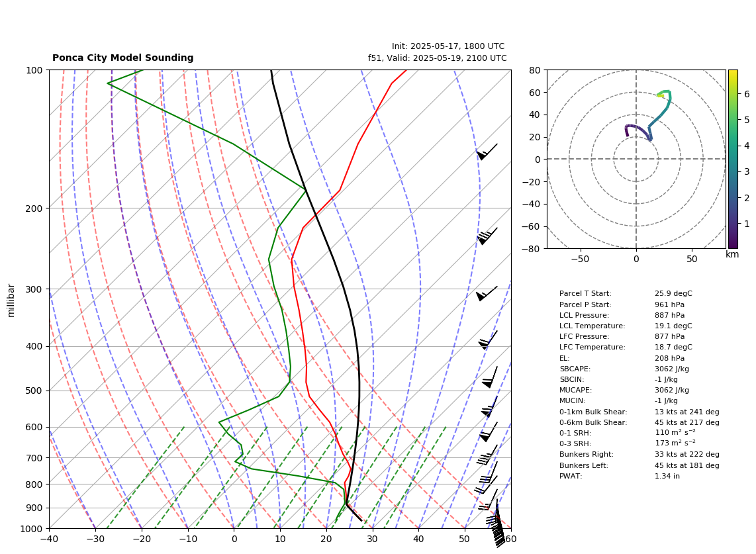Click the "33 kts at 222 deg" value
Viewport: 756px width, 554px height.
[x=687, y=454]
